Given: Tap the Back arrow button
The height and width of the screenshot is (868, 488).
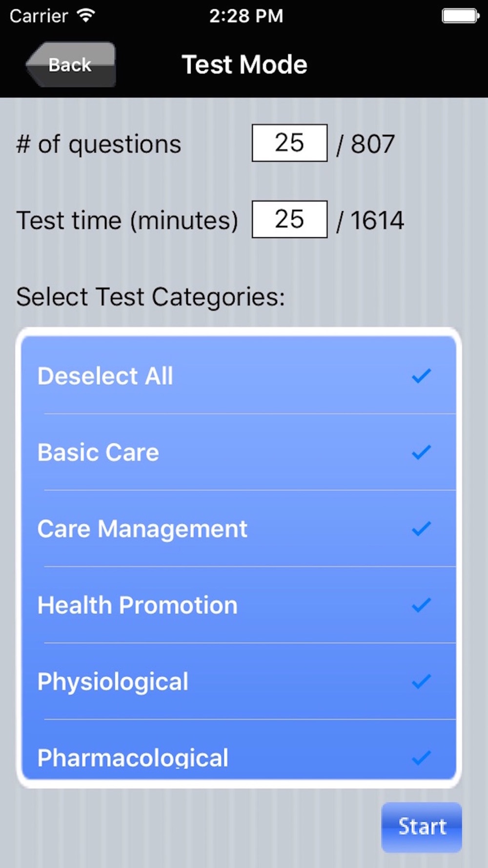Looking at the screenshot, I should [x=71, y=64].
